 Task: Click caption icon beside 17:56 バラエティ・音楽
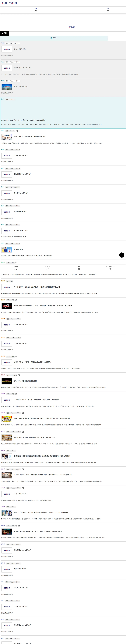(19, 375)
